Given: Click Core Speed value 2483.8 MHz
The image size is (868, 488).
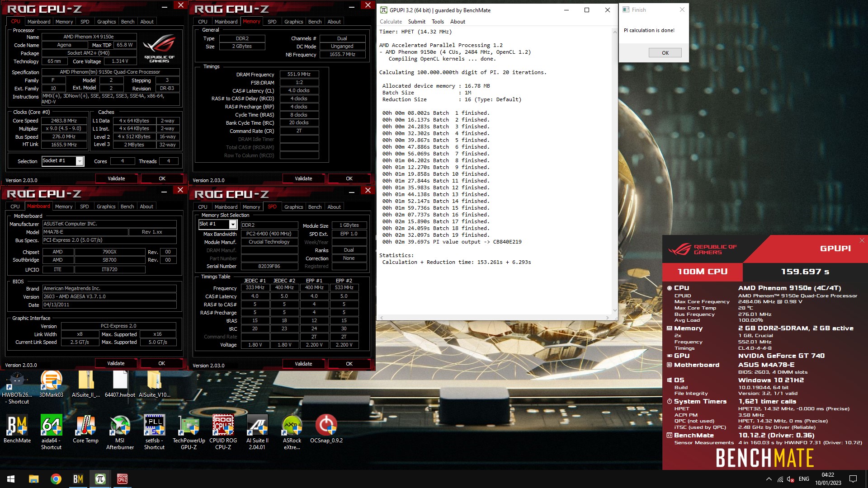Looking at the screenshot, I should (64, 121).
